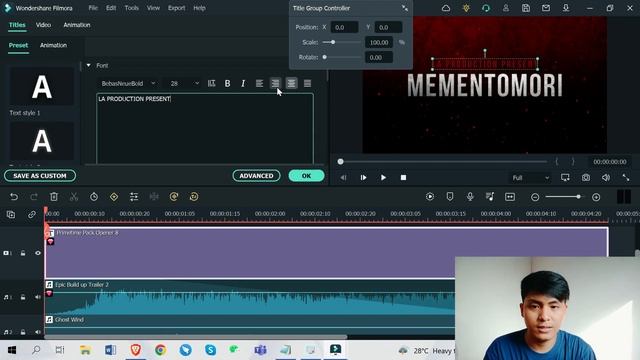
Task: Open the BebasNeueBold font dropdown
Action: click(x=128, y=83)
